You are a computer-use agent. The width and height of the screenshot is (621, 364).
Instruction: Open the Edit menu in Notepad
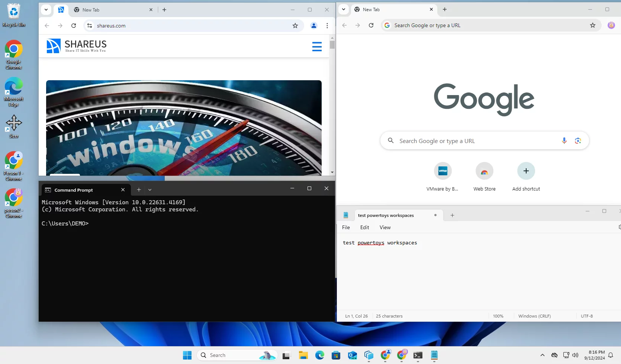[365, 227]
